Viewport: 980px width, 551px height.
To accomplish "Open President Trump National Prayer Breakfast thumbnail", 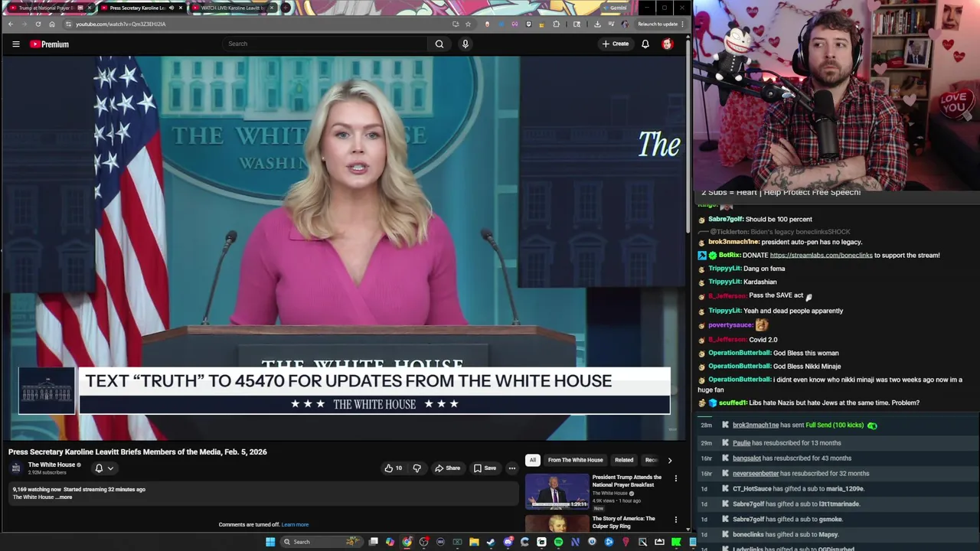I will pyautogui.click(x=557, y=491).
